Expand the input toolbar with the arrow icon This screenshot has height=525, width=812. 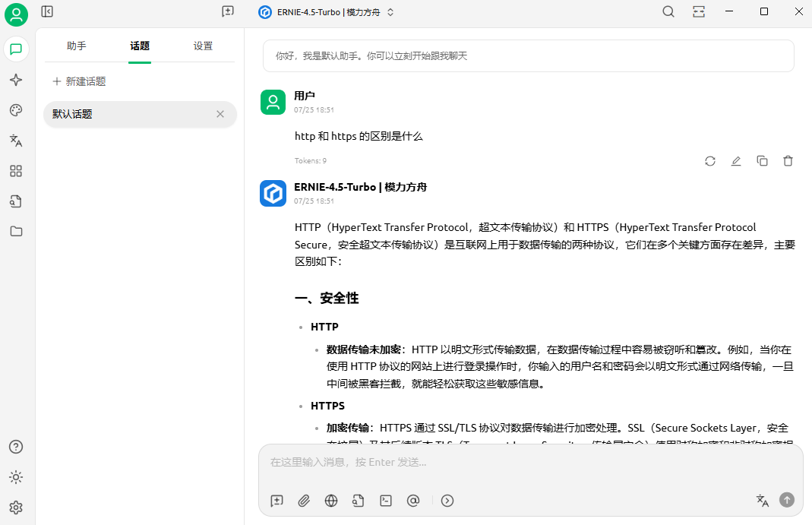(447, 501)
